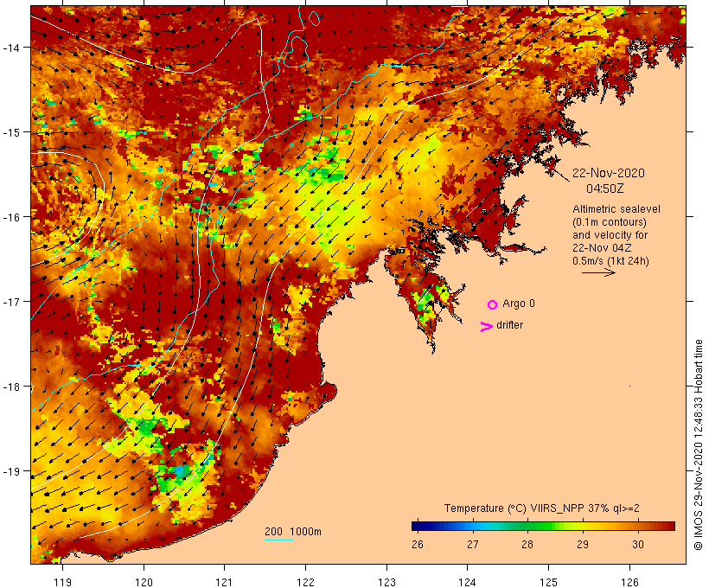This screenshot has height=588, width=709.
Task: Click the latitude label -19
Action: [11, 471]
